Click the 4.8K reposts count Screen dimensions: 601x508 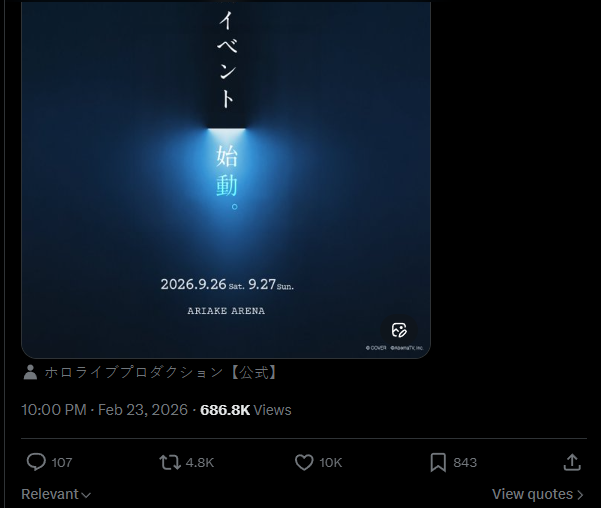(200, 463)
